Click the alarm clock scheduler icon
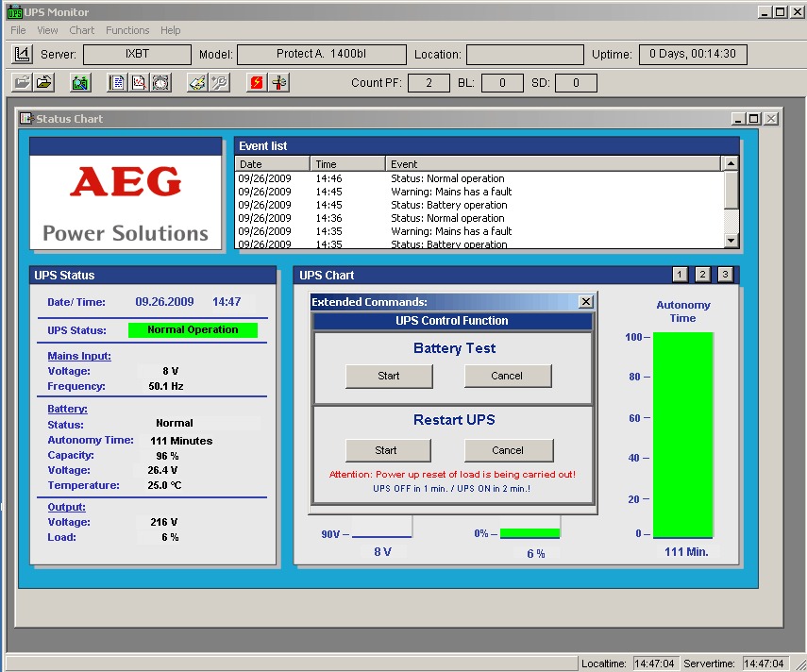The height and width of the screenshot is (672, 807). [160, 83]
